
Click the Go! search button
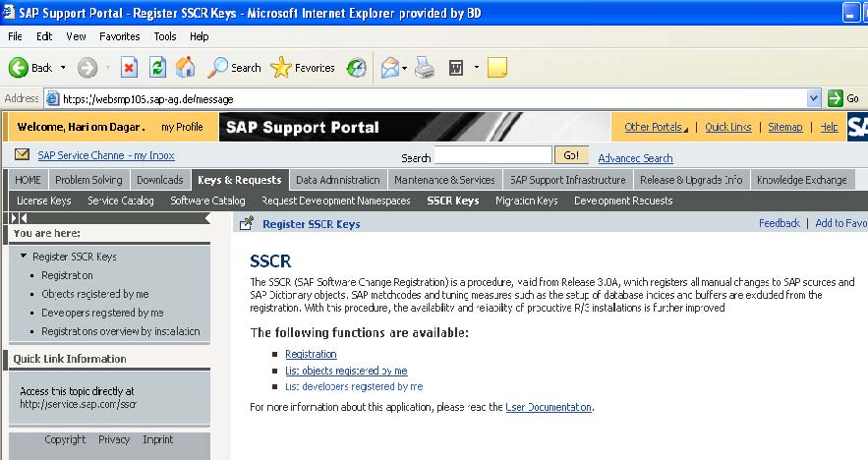pos(571,155)
